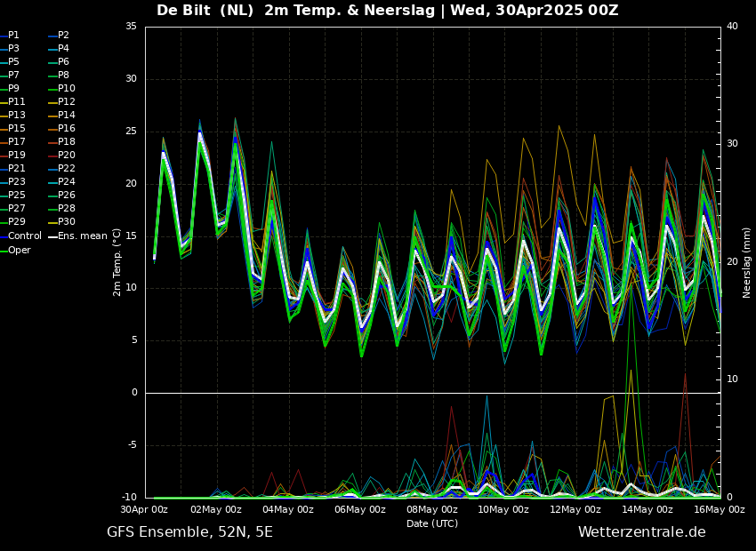The height and width of the screenshot is (551, 756).
Task: Click the Date (UTC) axis label
Action: [432, 523]
